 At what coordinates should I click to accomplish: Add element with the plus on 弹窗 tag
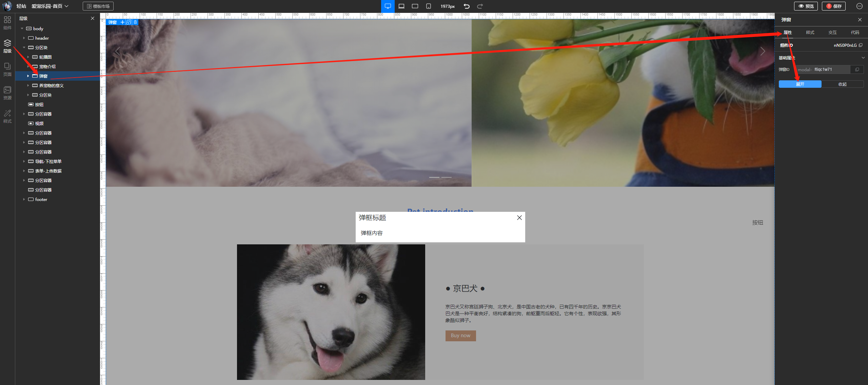coord(122,22)
